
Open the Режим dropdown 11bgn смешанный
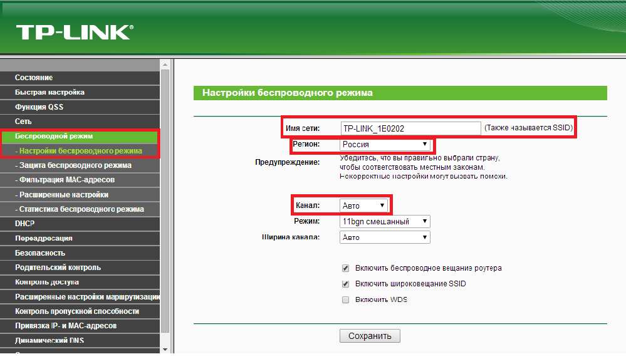[385, 222]
